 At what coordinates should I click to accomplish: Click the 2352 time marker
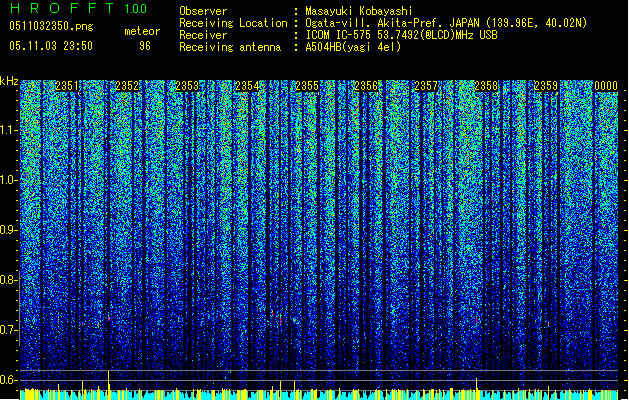click(x=127, y=85)
